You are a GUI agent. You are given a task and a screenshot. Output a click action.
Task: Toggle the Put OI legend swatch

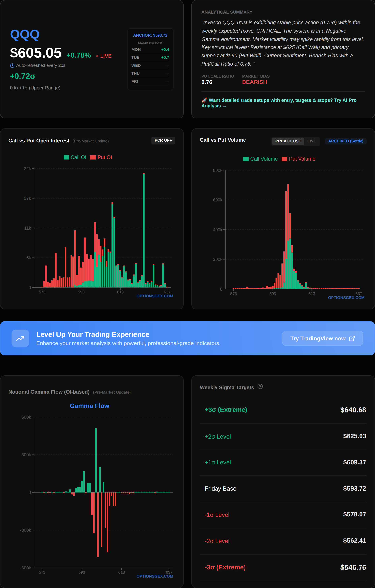coord(93,157)
